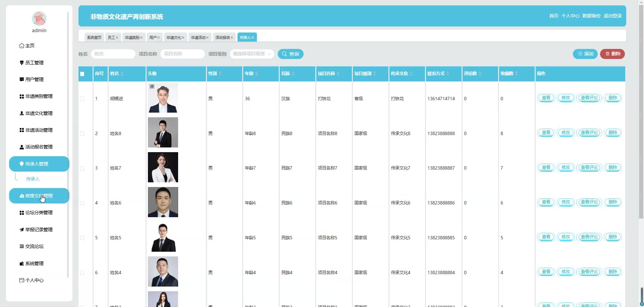
Task: Click the 论坛分类管理 grid icon
Action: 22,213
